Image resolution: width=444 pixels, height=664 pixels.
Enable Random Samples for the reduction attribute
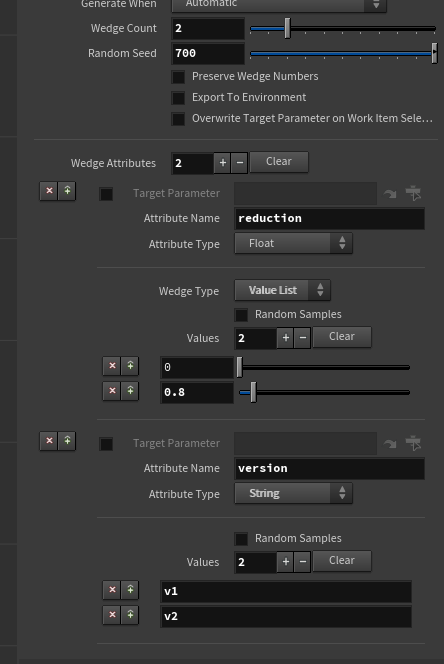point(241,315)
